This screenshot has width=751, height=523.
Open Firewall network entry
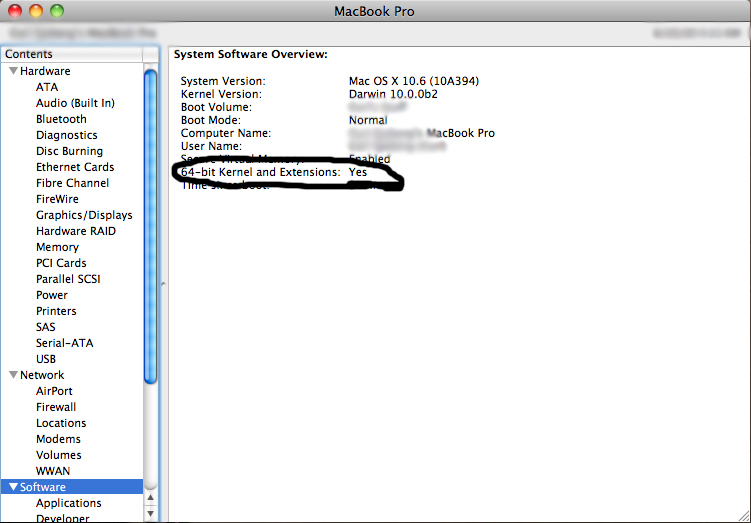pyautogui.click(x=56, y=407)
